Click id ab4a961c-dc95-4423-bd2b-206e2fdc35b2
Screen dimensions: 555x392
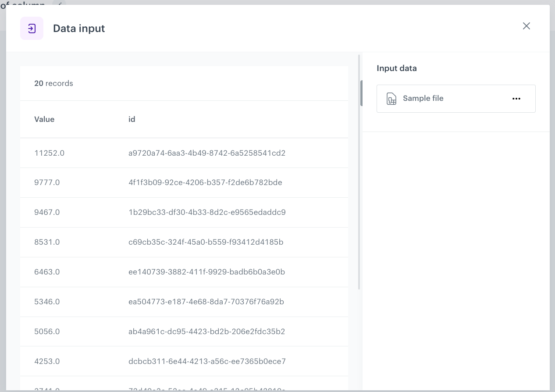tap(206, 331)
